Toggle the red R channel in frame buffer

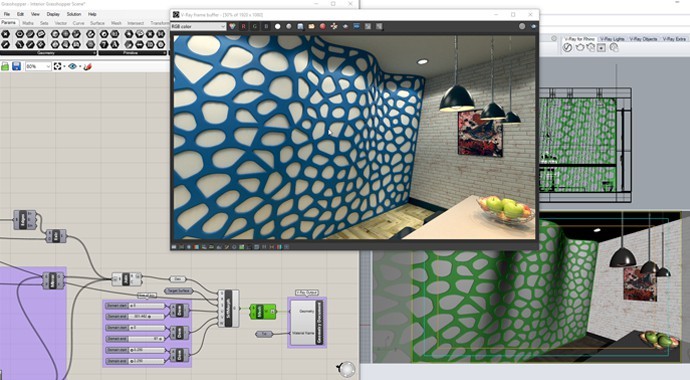coord(243,26)
